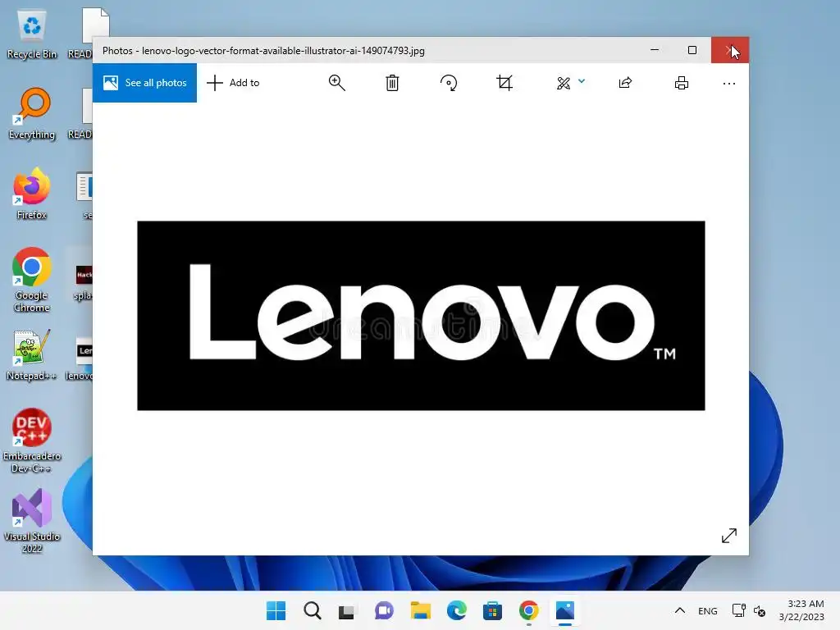Open Microsoft Store from taskbar
The image size is (840, 630).
coord(492,610)
